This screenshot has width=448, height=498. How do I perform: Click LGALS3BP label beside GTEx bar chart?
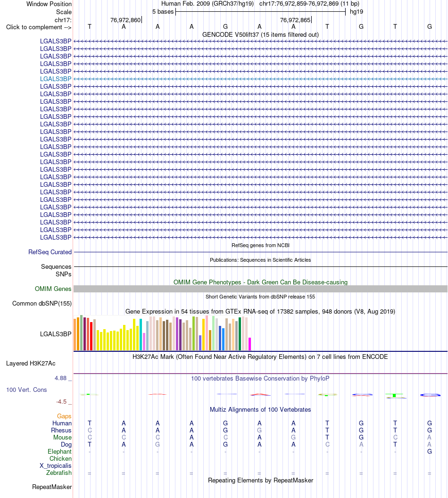(56, 334)
